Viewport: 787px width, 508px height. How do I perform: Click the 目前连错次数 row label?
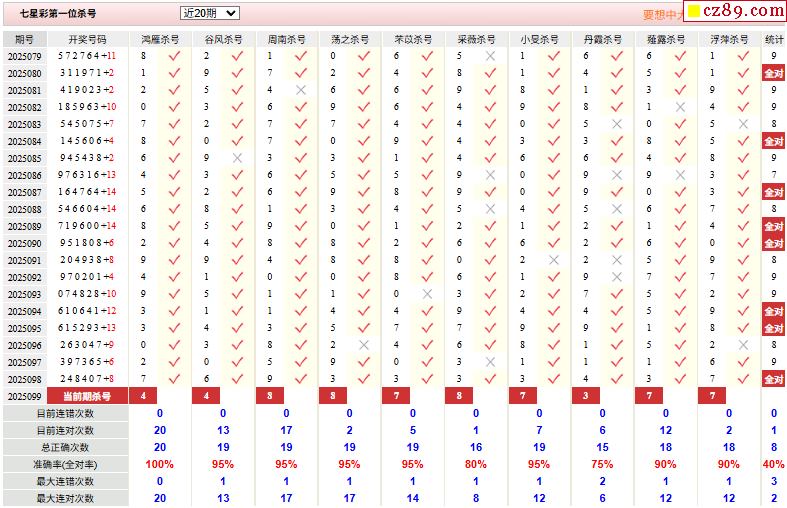(x=65, y=414)
